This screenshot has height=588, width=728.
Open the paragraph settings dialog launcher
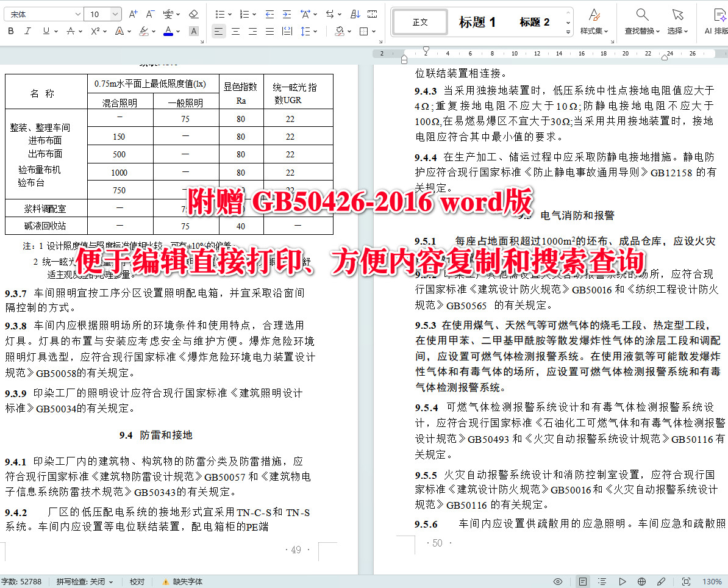[x=380, y=42]
